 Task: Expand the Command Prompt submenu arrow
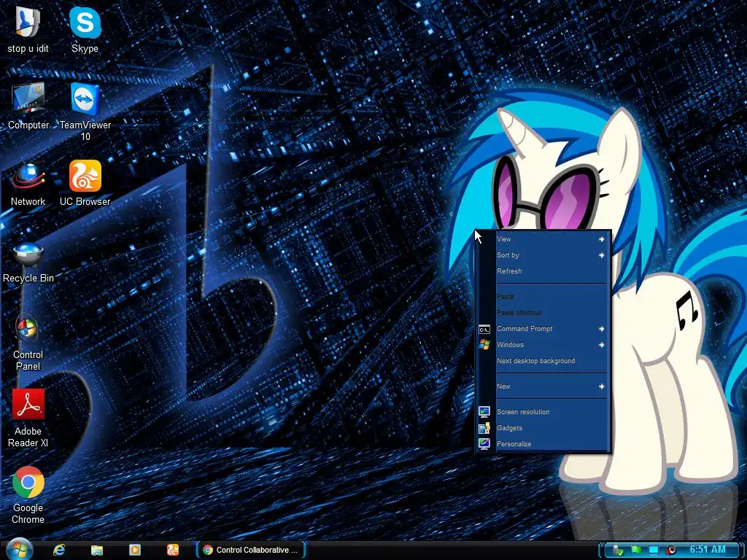click(x=602, y=329)
